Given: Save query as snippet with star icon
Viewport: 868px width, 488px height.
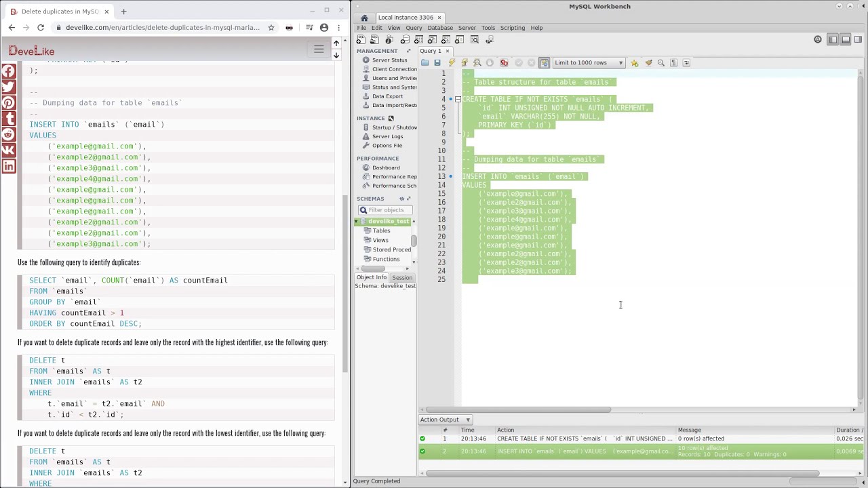Looking at the screenshot, I should click(x=635, y=63).
